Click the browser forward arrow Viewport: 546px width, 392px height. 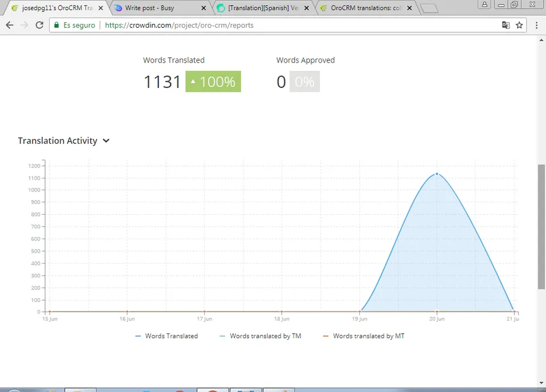click(x=24, y=25)
